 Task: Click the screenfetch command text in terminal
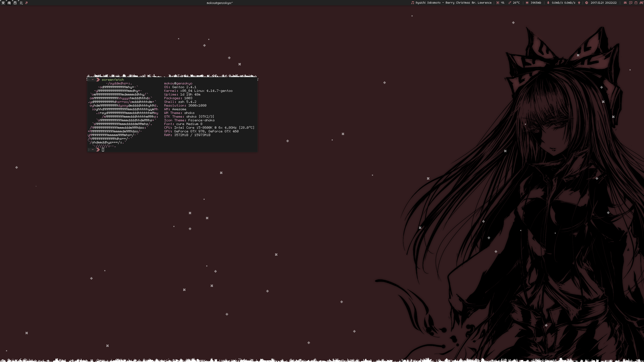click(113, 80)
